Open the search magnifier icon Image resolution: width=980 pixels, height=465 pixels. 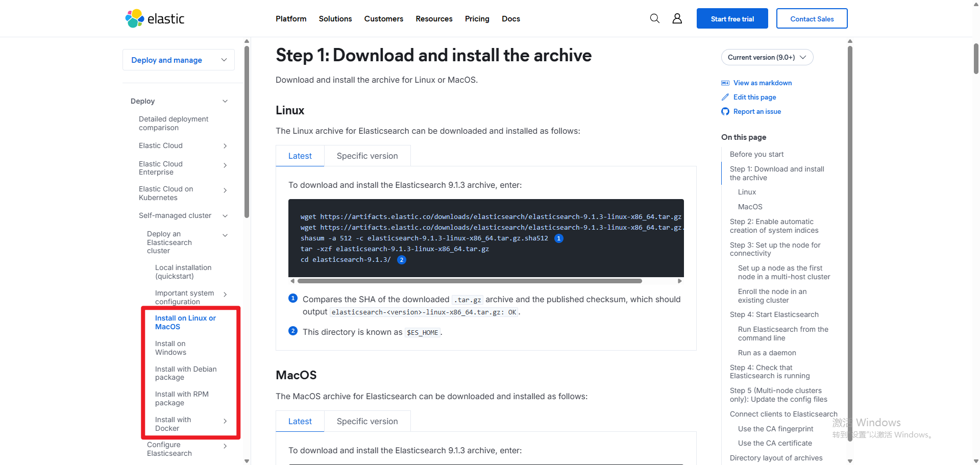654,18
